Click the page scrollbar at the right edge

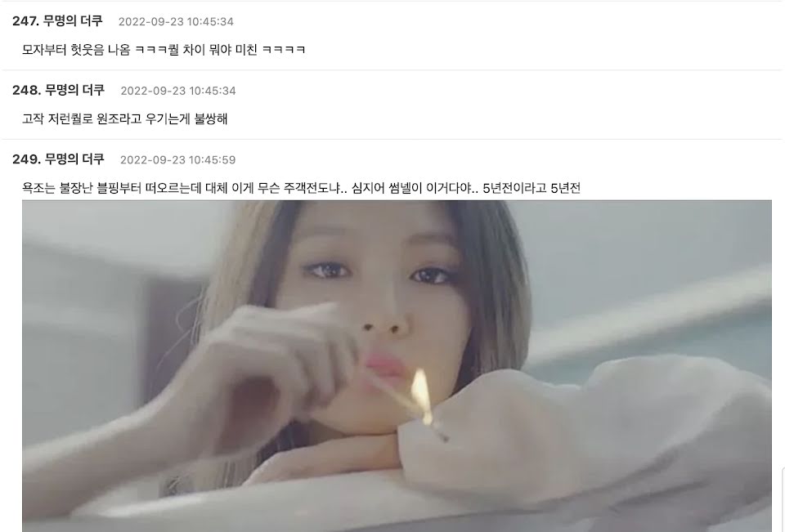click(x=783, y=499)
